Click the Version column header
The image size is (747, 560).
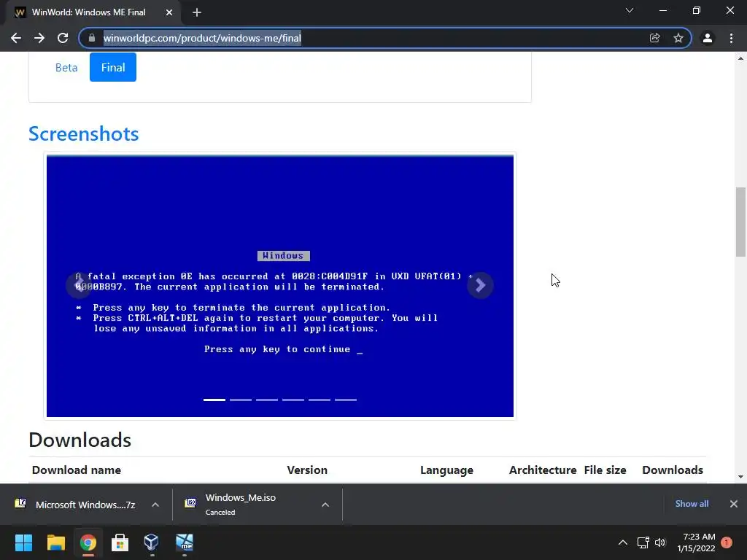(307, 470)
